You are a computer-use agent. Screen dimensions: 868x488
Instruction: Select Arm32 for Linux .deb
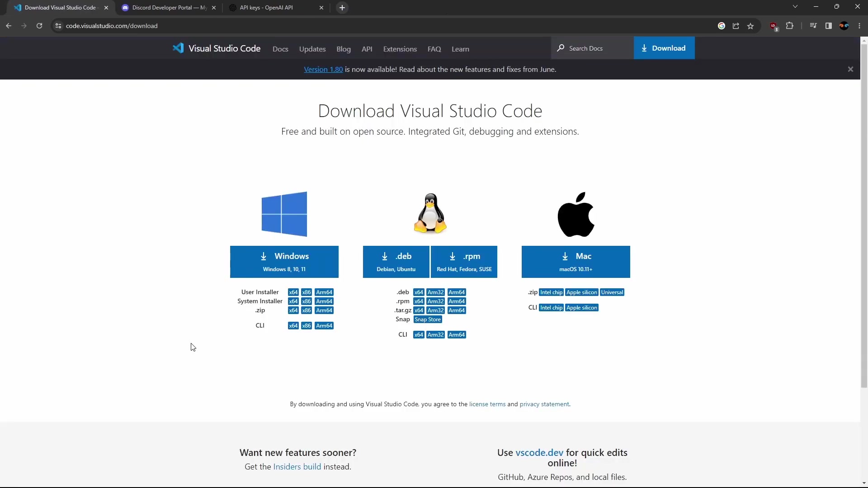(436, 292)
